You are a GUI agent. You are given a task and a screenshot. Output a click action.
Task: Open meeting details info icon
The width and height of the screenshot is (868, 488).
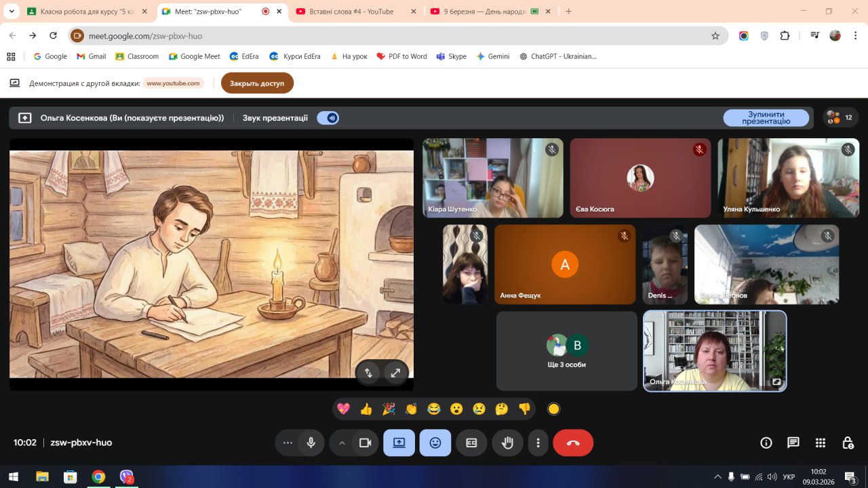pyautogui.click(x=766, y=443)
